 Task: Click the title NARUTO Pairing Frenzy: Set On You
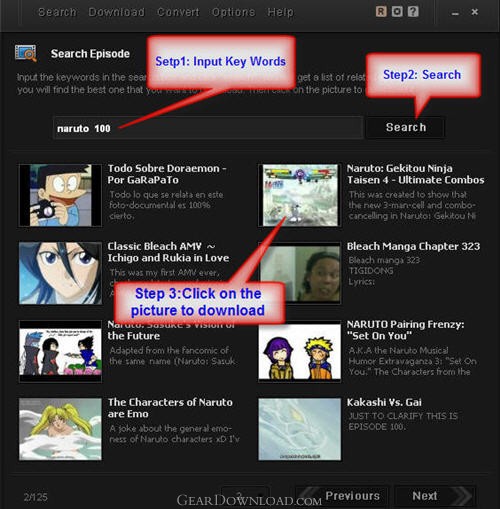pos(405,330)
